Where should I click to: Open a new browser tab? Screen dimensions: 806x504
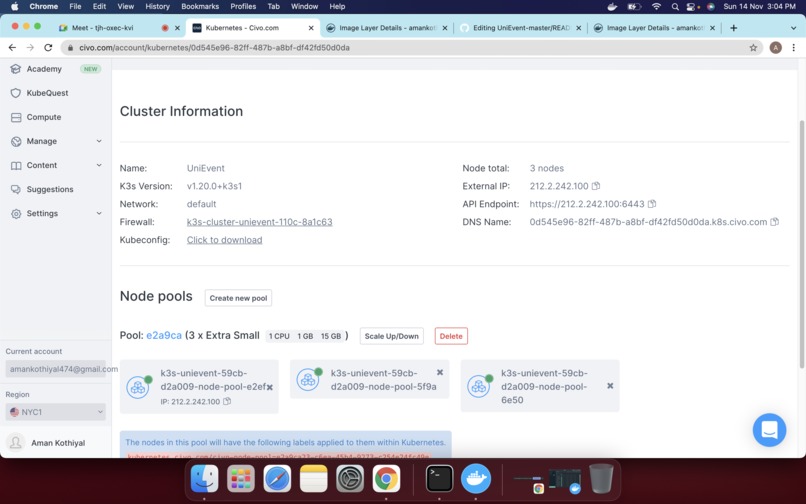coord(734,28)
